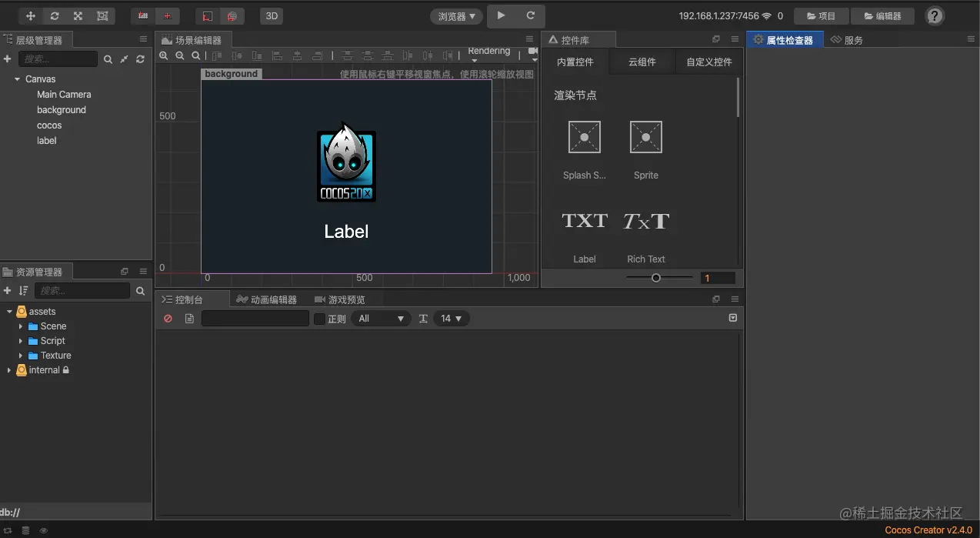Select the cocos node

pos(49,125)
